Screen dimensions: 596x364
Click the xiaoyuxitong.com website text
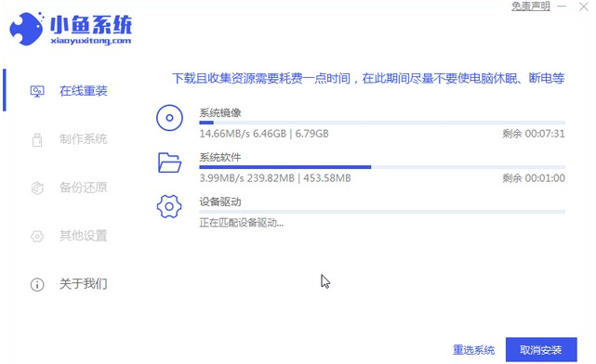tap(90, 41)
